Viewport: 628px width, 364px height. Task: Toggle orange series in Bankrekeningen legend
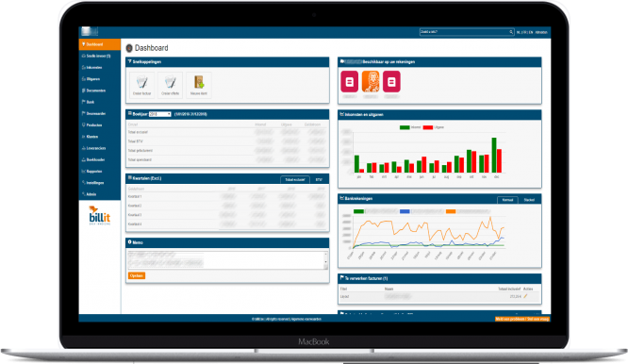451,211
